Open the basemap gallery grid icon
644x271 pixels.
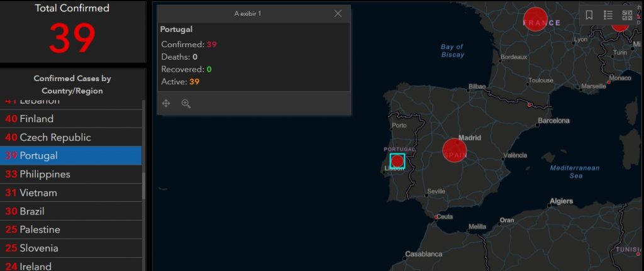click(x=627, y=16)
